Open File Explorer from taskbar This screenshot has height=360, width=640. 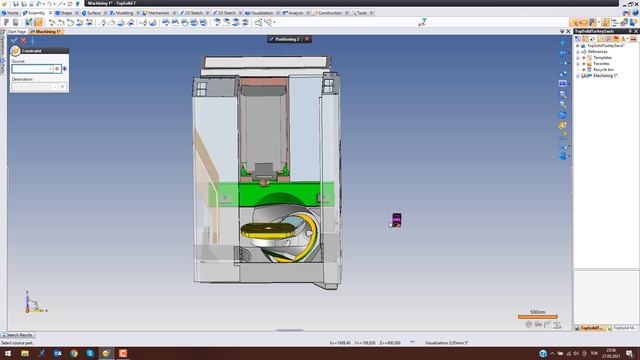pyautogui.click(x=25, y=353)
